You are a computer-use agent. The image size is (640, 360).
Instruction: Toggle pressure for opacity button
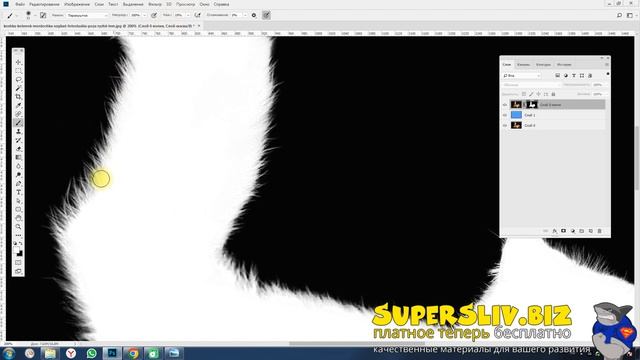click(154, 15)
